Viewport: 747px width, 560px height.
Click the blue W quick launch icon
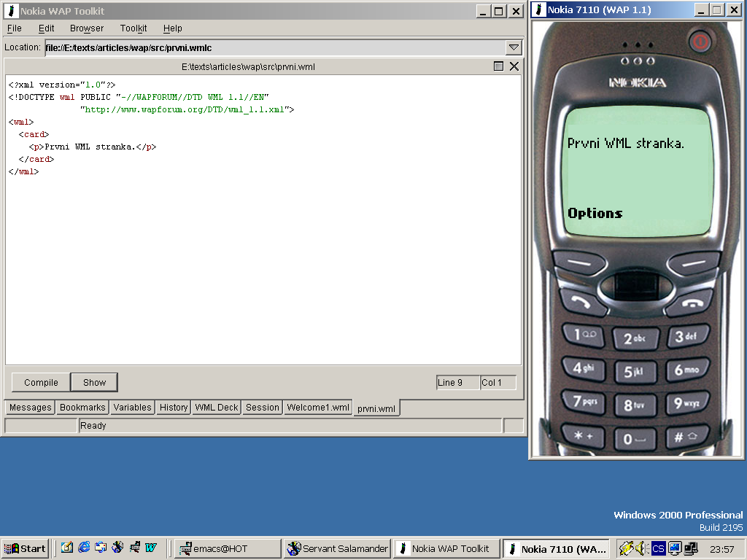point(150,548)
